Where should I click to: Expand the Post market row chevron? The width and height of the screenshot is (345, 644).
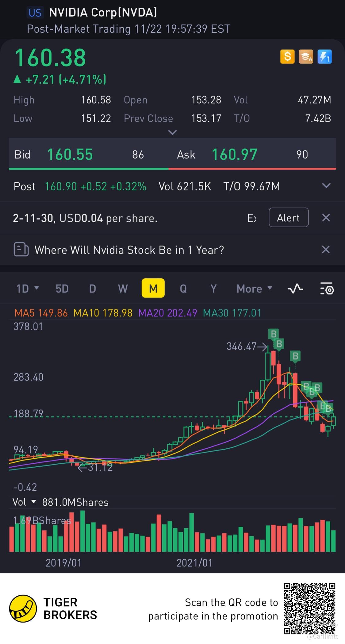pos(326,186)
